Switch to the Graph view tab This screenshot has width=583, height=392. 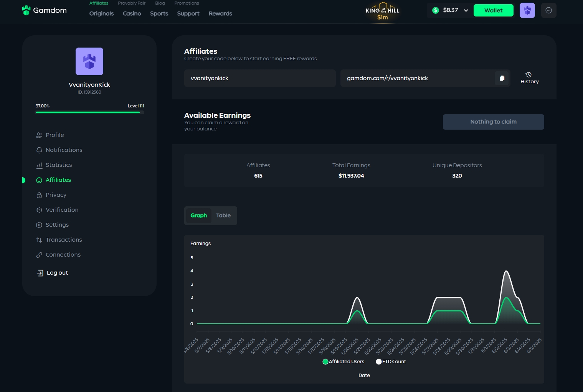tap(199, 216)
